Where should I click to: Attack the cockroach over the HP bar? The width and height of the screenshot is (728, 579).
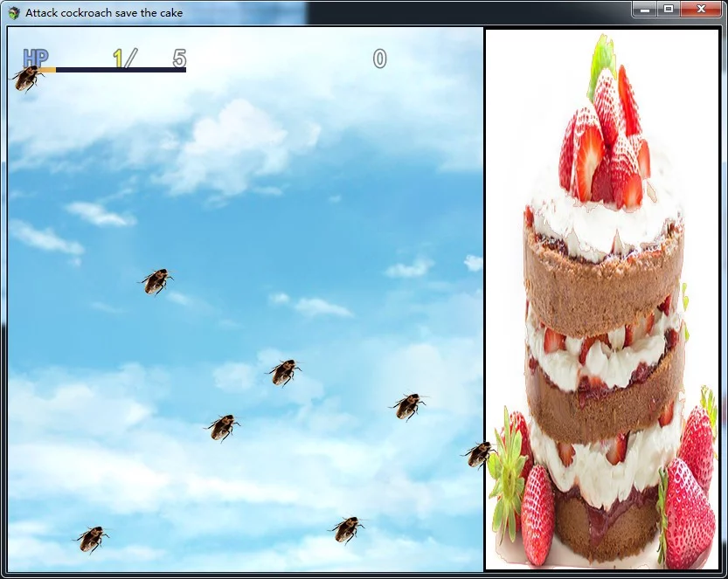[28, 79]
